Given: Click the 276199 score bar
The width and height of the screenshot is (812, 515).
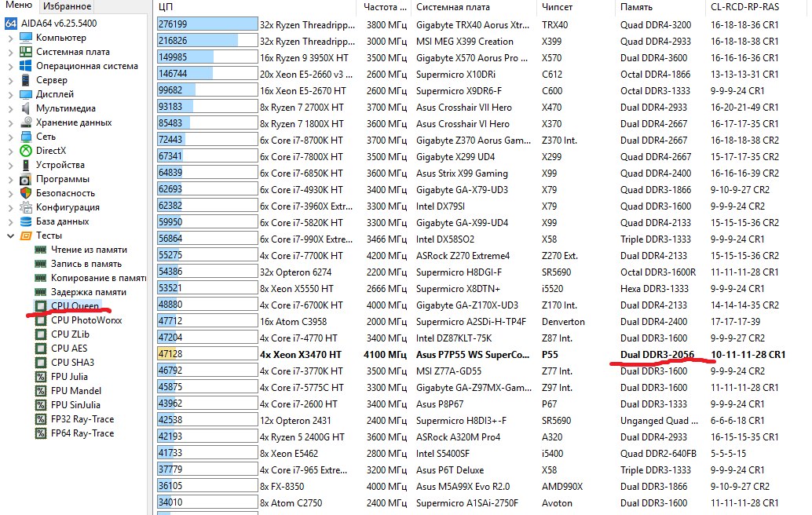Looking at the screenshot, I should pos(207,24).
